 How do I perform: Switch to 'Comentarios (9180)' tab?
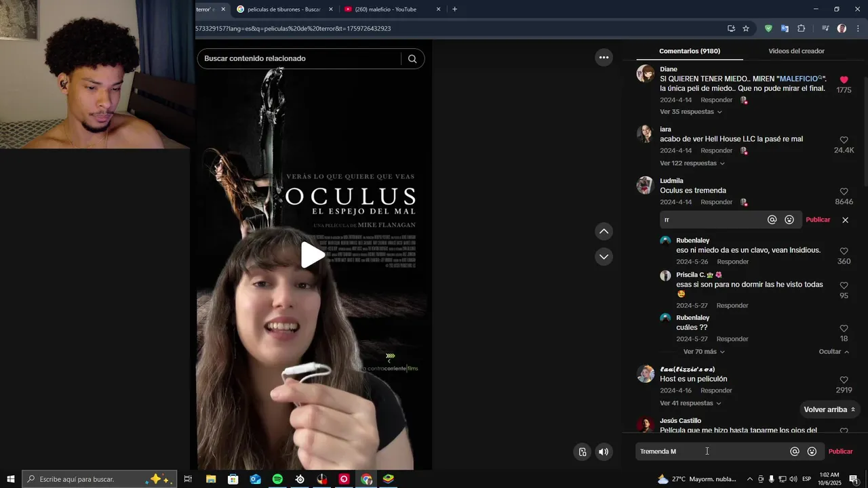click(690, 51)
